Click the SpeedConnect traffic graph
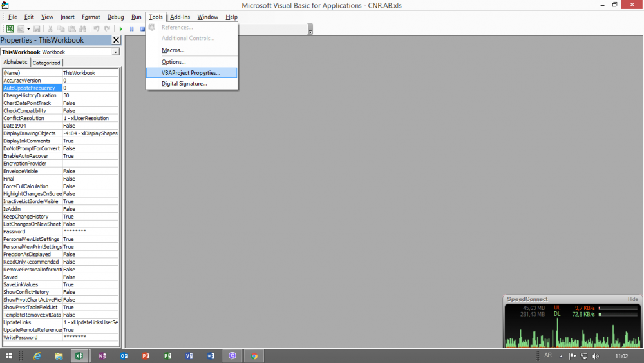 (573, 332)
